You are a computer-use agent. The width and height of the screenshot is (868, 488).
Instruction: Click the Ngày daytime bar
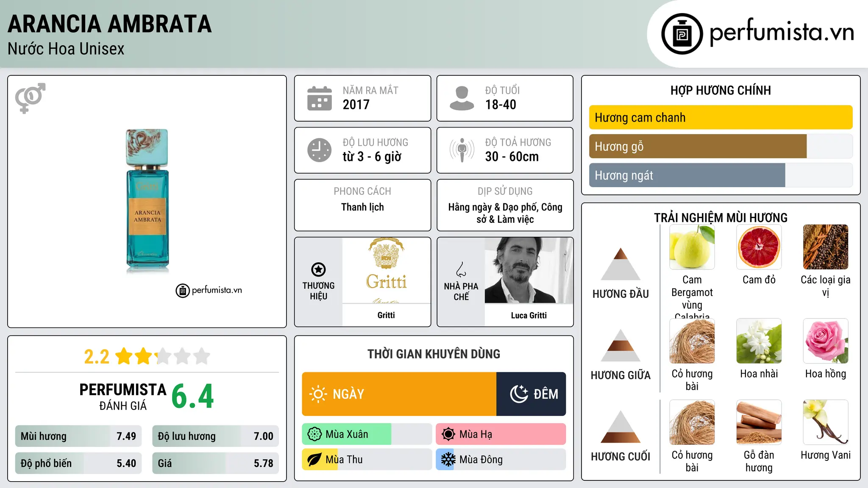click(x=399, y=394)
